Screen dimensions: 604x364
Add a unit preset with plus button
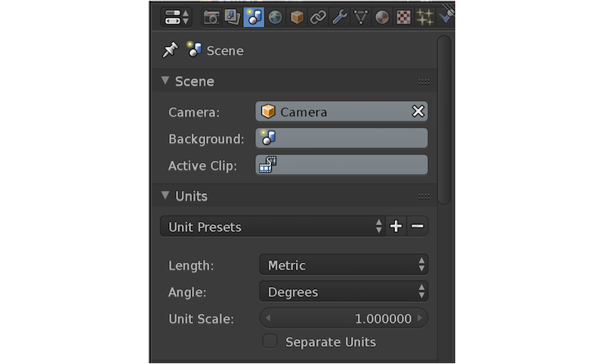[396, 227]
